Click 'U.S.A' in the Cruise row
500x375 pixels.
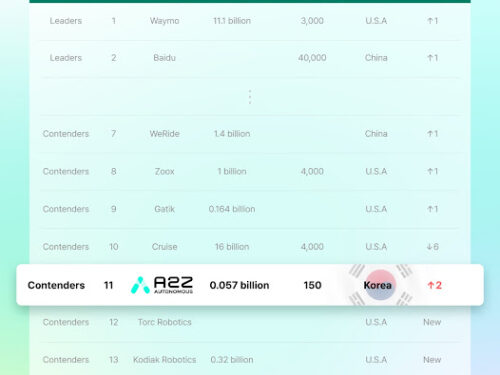click(376, 247)
